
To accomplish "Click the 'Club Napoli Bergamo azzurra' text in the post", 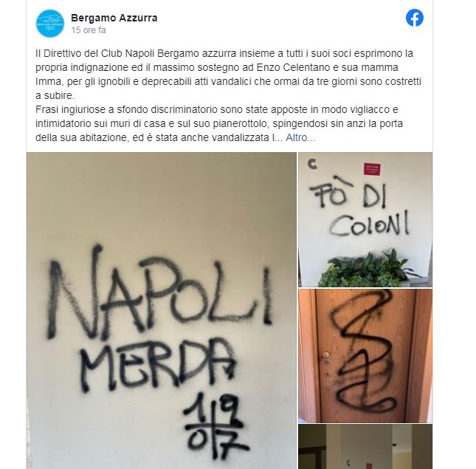I will tap(168, 53).
